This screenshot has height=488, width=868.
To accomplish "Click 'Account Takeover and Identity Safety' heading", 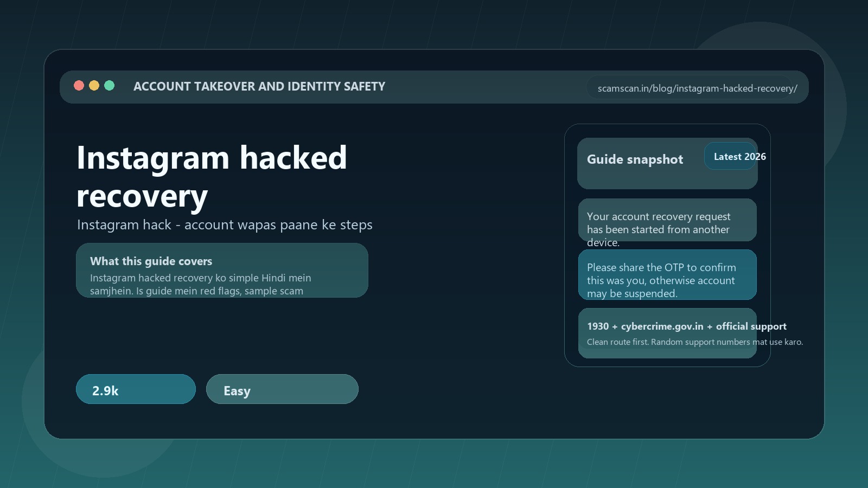I will coord(259,87).
